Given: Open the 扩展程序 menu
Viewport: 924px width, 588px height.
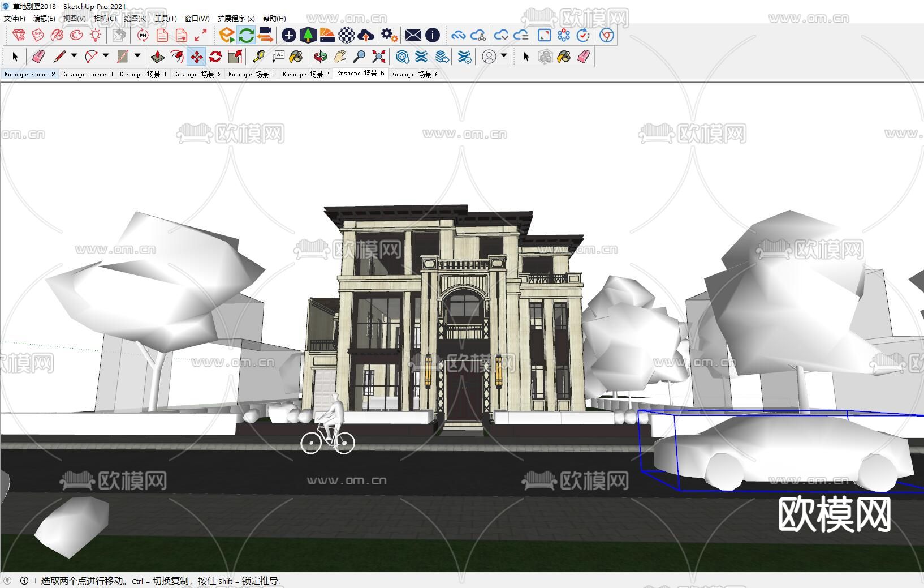Looking at the screenshot, I should tap(236, 18).
